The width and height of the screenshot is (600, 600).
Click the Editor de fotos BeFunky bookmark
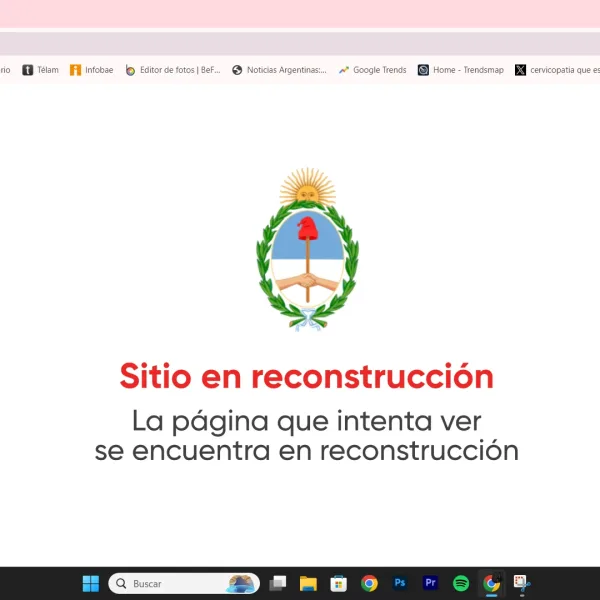click(172, 70)
